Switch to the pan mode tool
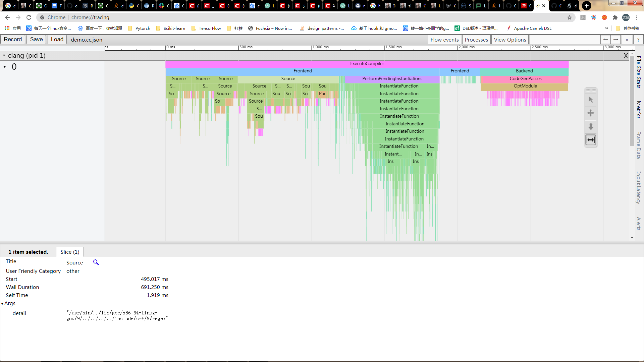 590,113
